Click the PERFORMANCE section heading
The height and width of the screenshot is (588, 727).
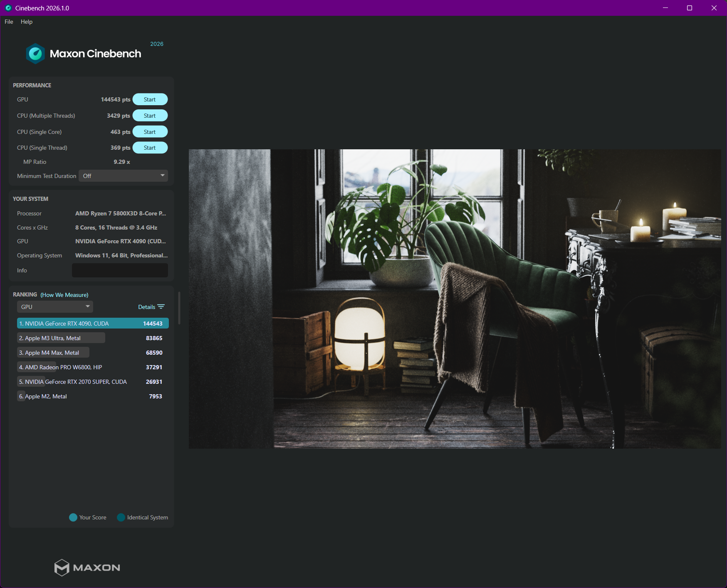32,85
